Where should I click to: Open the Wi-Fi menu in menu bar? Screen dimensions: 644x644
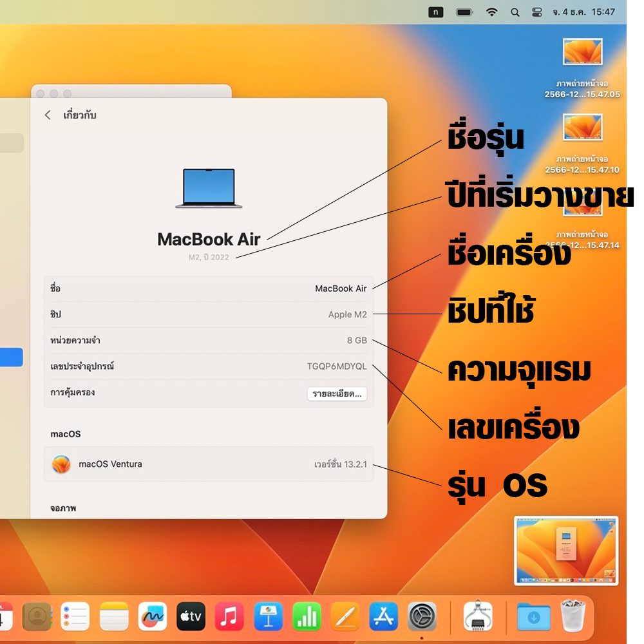click(492, 12)
